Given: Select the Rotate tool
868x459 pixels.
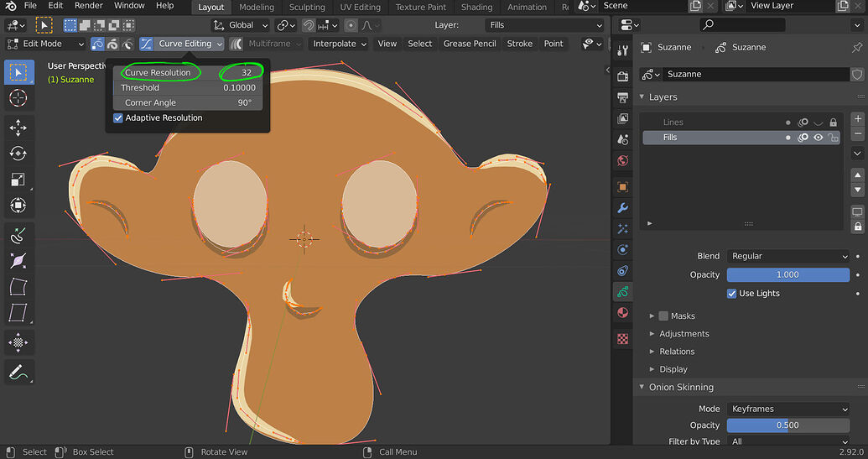Looking at the screenshot, I should click(18, 154).
